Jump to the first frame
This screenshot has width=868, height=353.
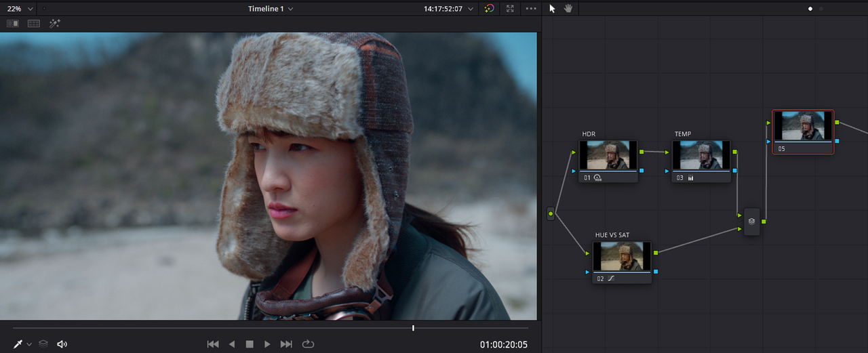click(x=213, y=344)
